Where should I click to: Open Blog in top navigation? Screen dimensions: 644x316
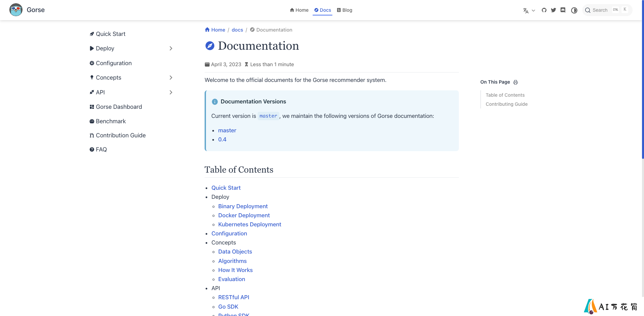[x=344, y=10]
